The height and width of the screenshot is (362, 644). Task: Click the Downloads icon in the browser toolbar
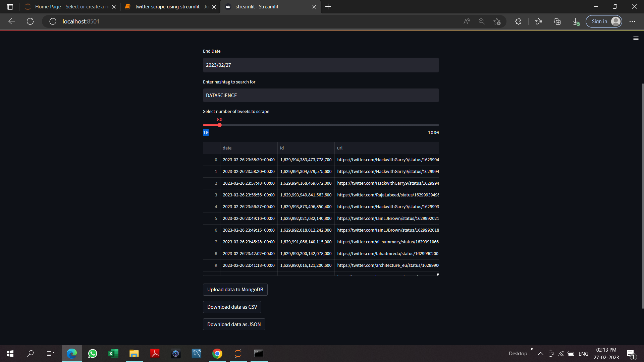[576, 21]
